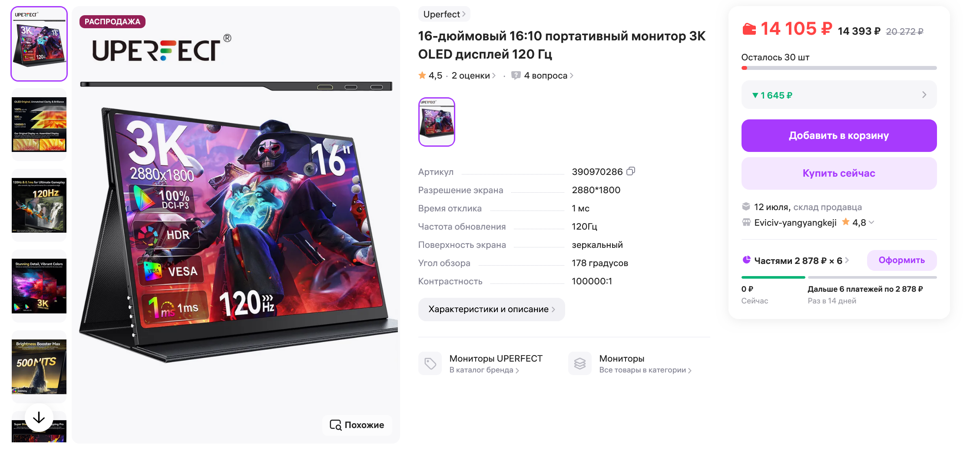Open Характеристики и описание

coord(491,310)
